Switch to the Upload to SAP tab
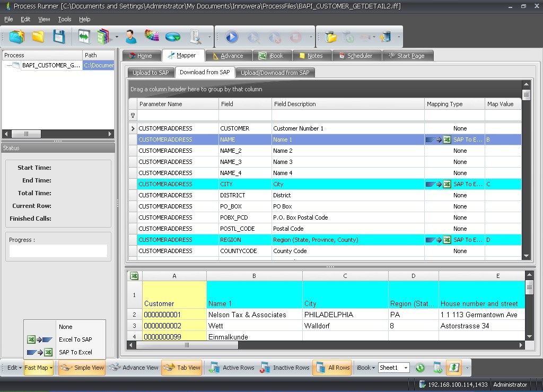Viewport: 543px width, 392px height. click(x=151, y=73)
